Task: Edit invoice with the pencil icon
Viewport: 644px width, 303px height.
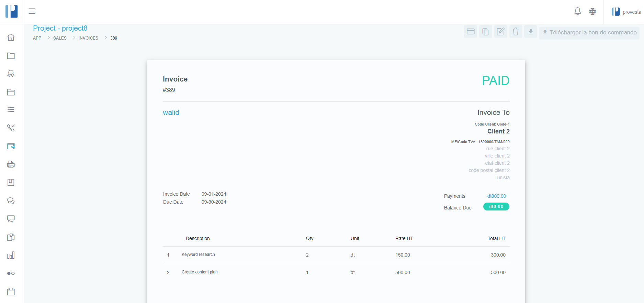Action: point(500,32)
